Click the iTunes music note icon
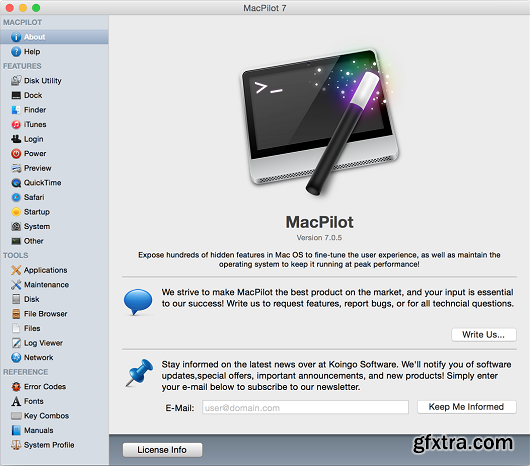The width and height of the screenshot is (530, 466). [x=16, y=124]
